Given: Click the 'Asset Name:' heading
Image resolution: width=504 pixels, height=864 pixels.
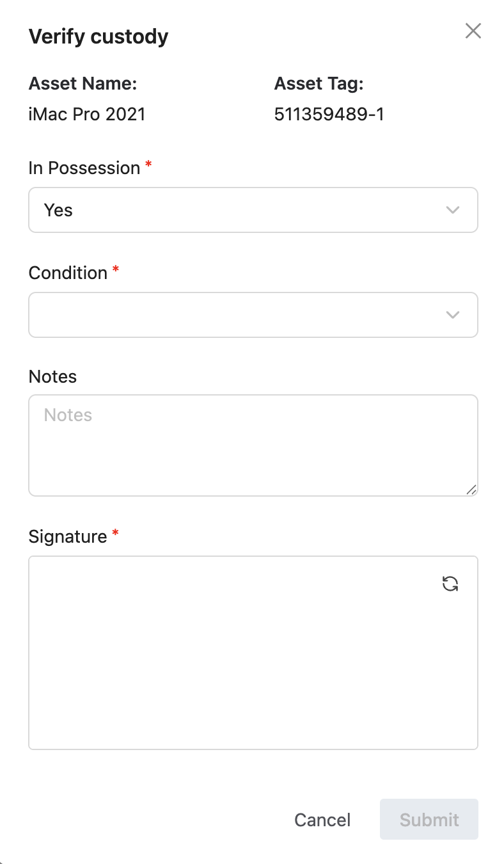Looking at the screenshot, I should pos(83,84).
